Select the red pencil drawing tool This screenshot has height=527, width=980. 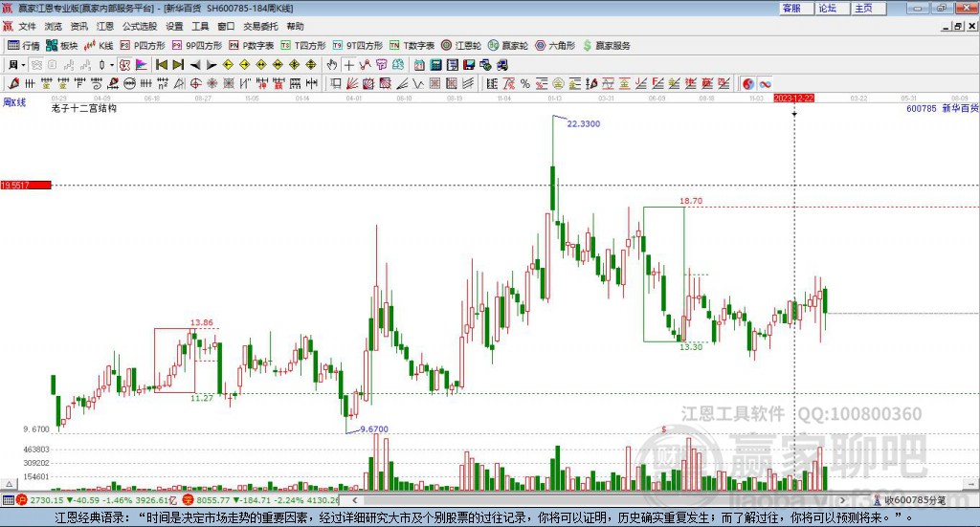pyautogui.click(x=13, y=83)
